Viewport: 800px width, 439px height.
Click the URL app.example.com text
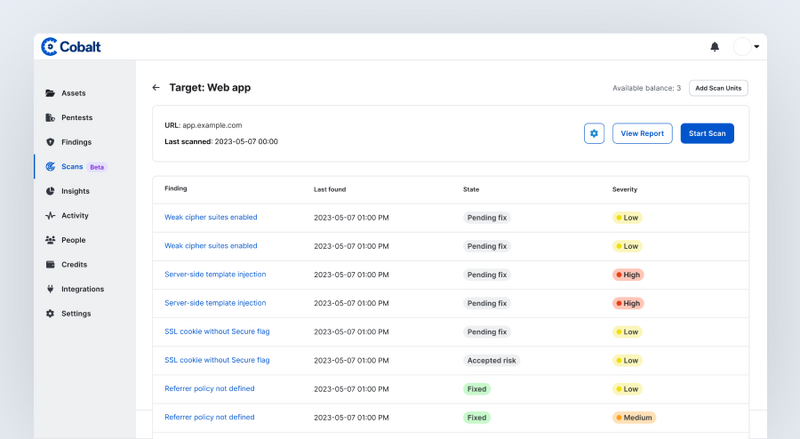[203, 125]
